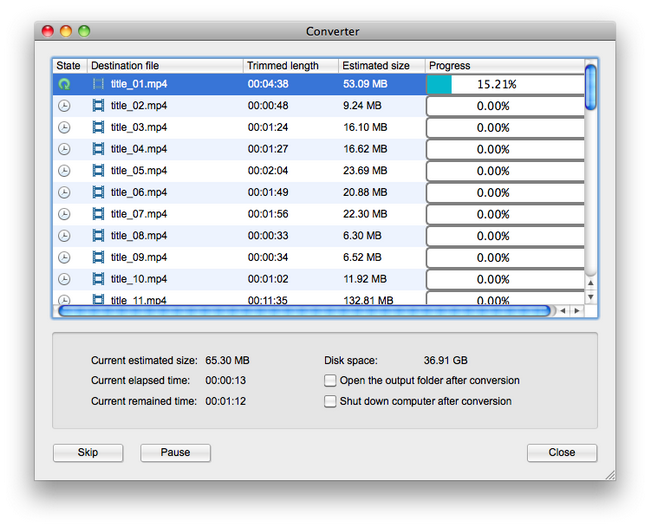
Task: Select the title_04.mp4 file name
Action: coord(139,149)
